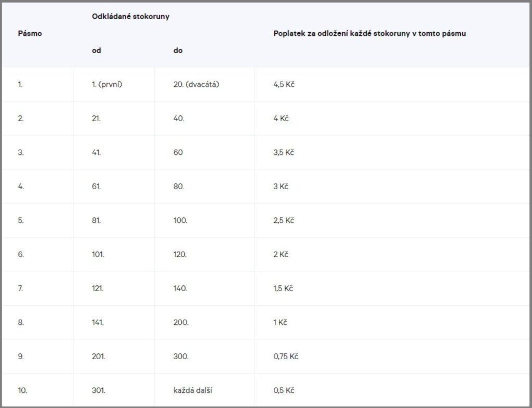
Task: Select the 1 Kč fee cell
Action: click(280, 322)
